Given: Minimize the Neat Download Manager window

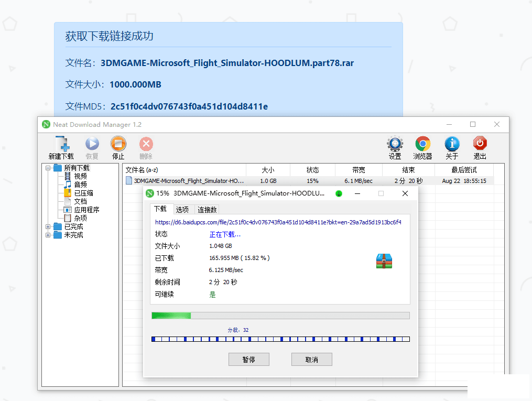Looking at the screenshot, I should point(449,125).
